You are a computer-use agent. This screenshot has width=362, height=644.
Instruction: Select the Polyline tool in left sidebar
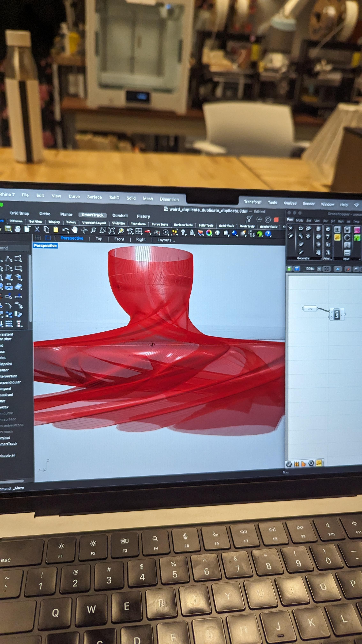pos(9,259)
